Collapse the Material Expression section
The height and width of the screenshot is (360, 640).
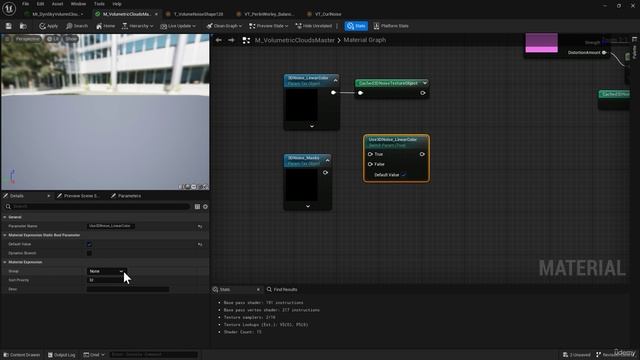5,262
